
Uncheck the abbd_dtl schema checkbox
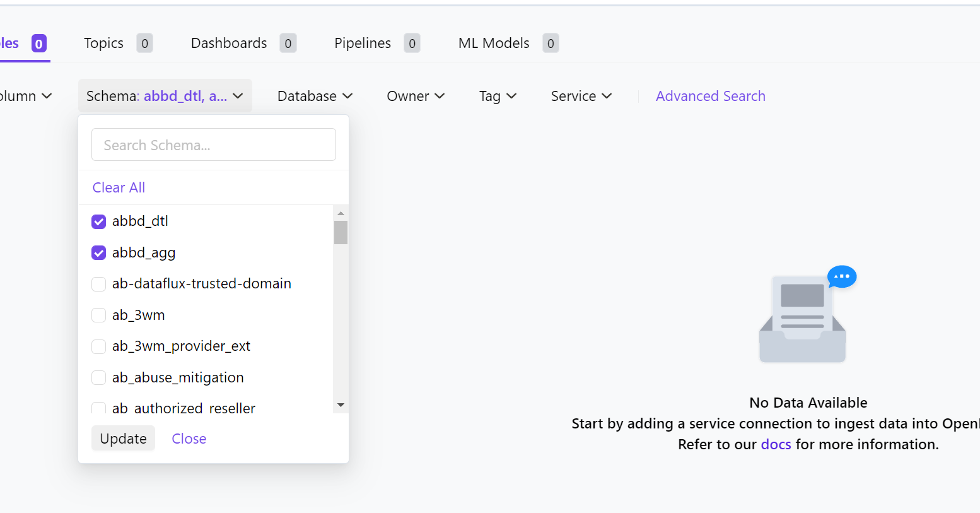(x=98, y=221)
